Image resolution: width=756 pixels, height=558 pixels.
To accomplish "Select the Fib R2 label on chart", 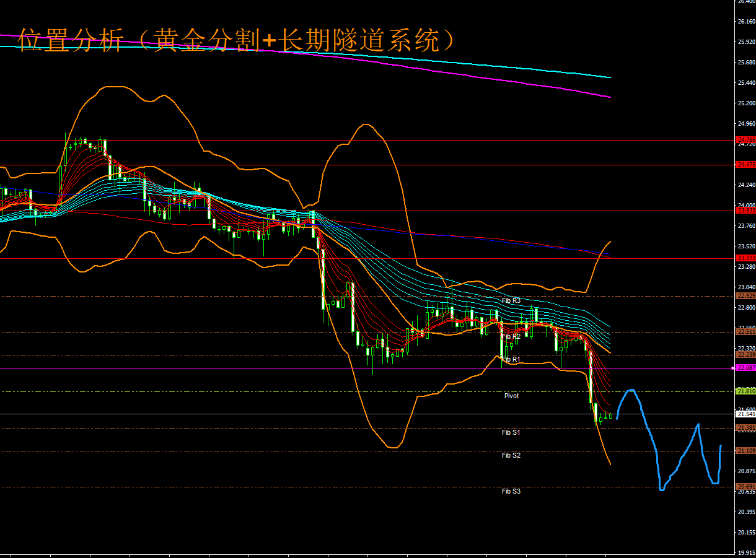I will pyautogui.click(x=511, y=336).
